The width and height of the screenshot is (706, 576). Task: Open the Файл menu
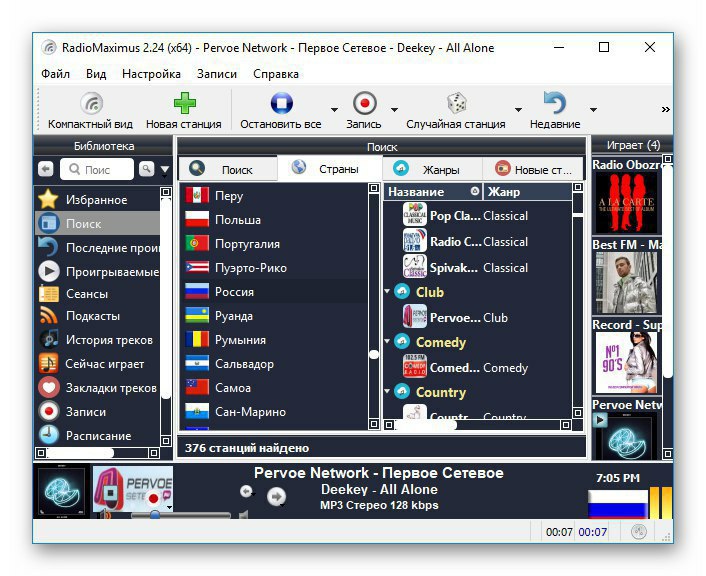[55, 74]
